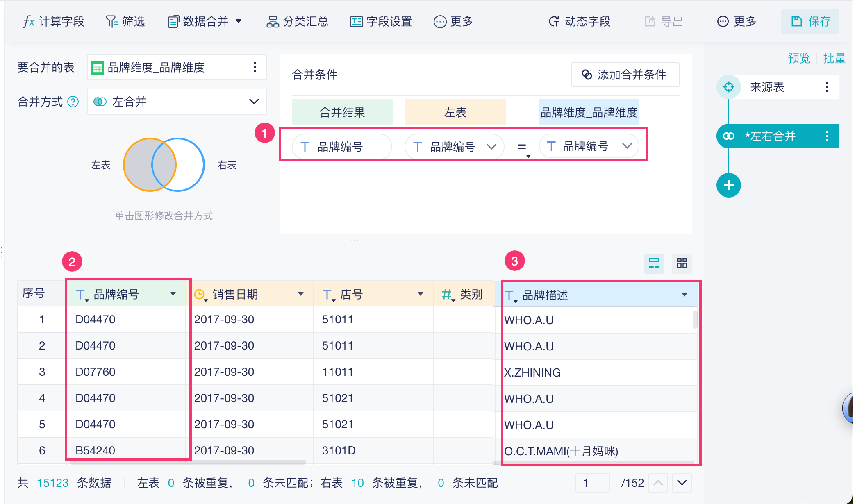The width and height of the screenshot is (855, 504).
Task: Expand the 品牌描述 column header dropdown
Action: point(684,295)
